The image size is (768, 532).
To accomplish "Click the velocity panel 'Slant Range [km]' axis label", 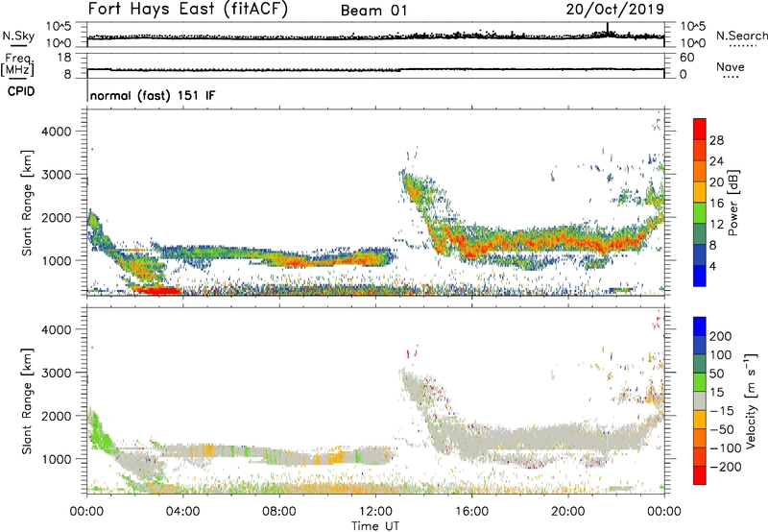I will pyautogui.click(x=27, y=400).
